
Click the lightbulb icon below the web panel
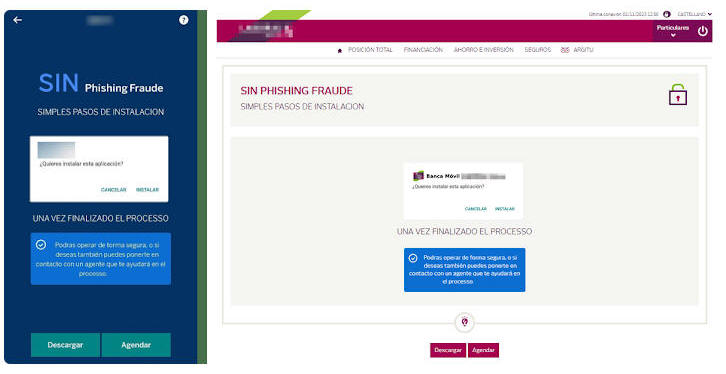(465, 322)
